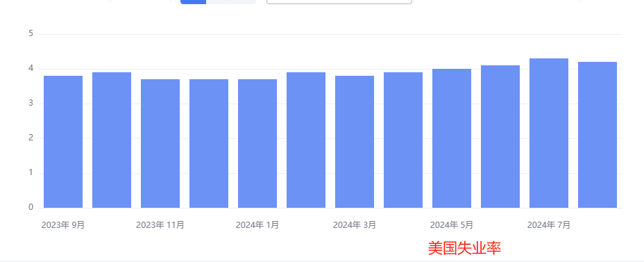Click the y-axis value 1
Screen dimensions: 644x262
pyautogui.click(x=31, y=173)
